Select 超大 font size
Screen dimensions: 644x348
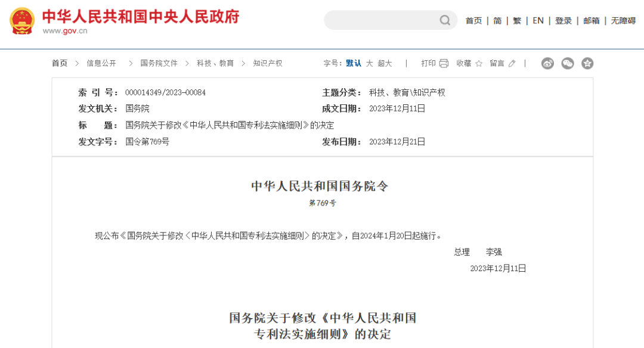point(385,63)
